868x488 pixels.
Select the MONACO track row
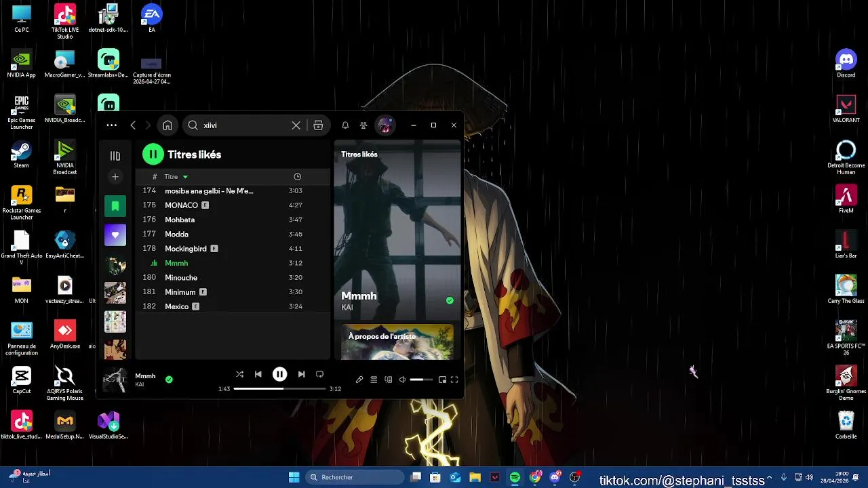(x=233, y=205)
